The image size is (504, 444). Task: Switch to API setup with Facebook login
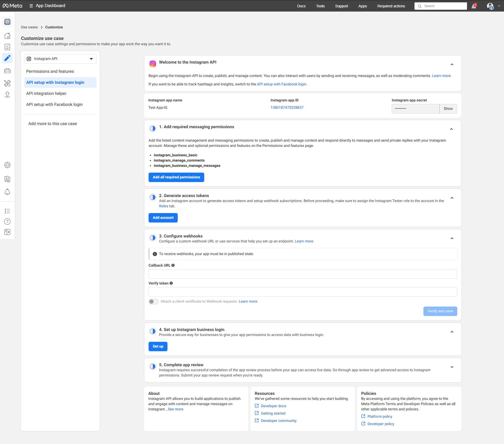click(54, 104)
